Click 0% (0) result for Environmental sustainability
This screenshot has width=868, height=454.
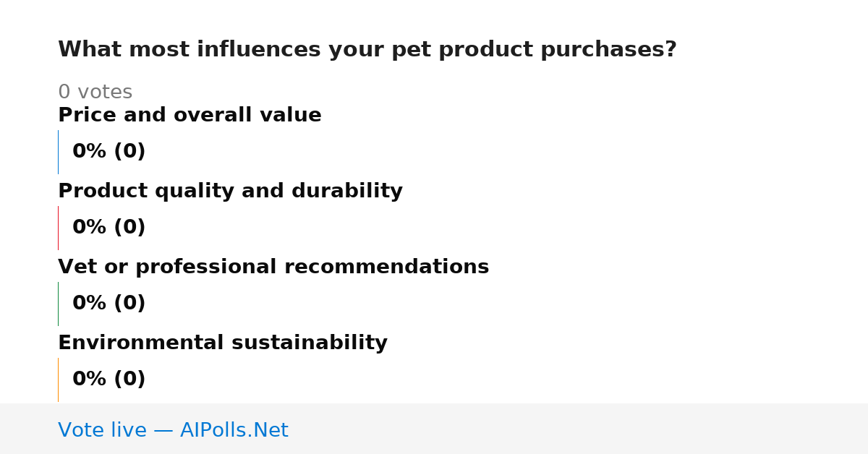click(109, 380)
